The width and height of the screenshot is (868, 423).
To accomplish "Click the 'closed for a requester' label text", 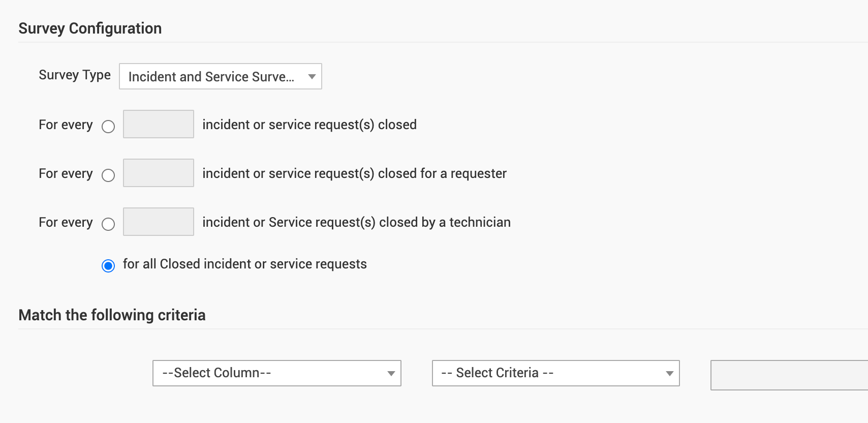I will pyautogui.click(x=354, y=174).
